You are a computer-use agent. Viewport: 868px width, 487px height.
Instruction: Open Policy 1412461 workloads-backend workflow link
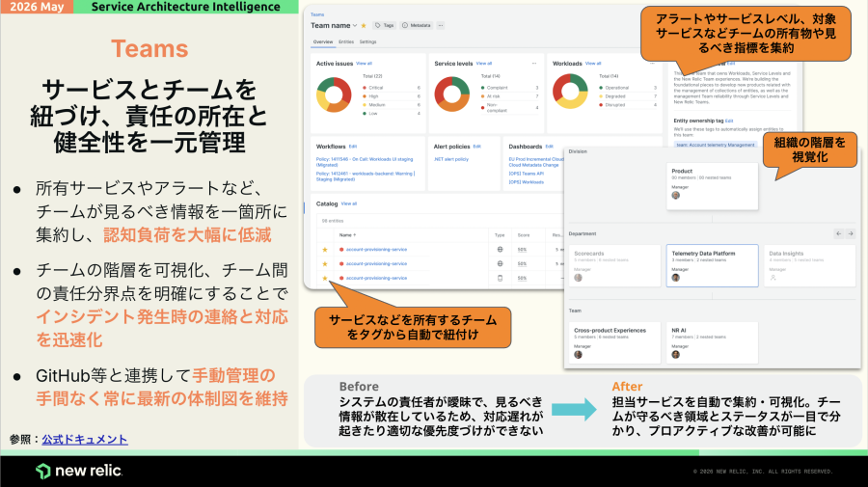pyautogui.click(x=366, y=176)
